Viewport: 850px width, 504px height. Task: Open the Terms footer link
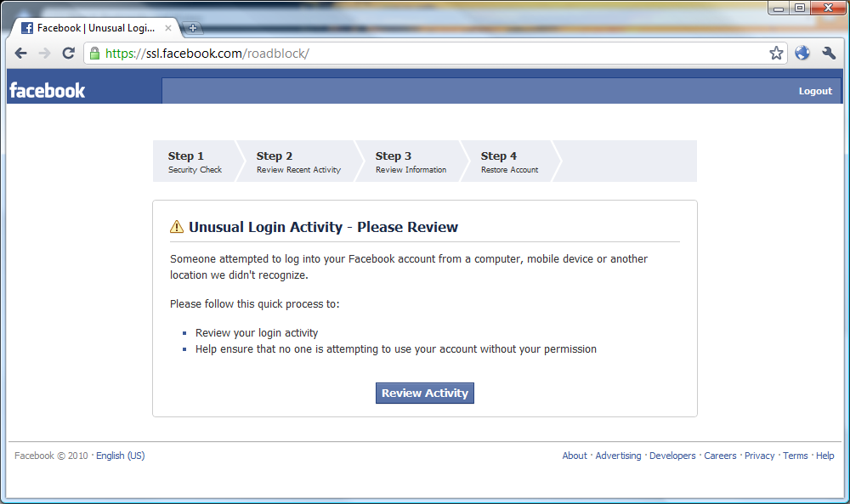tap(796, 456)
